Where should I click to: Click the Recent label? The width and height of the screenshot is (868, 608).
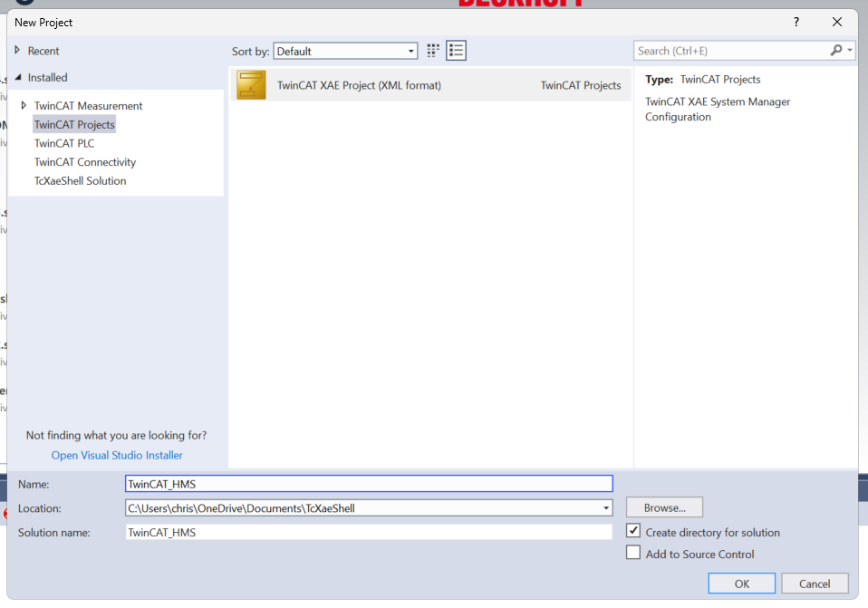point(43,51)
